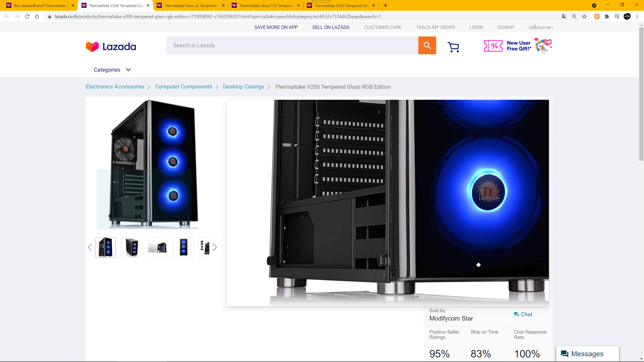Open TRACK MY ORDER menu

coord(435,27)
